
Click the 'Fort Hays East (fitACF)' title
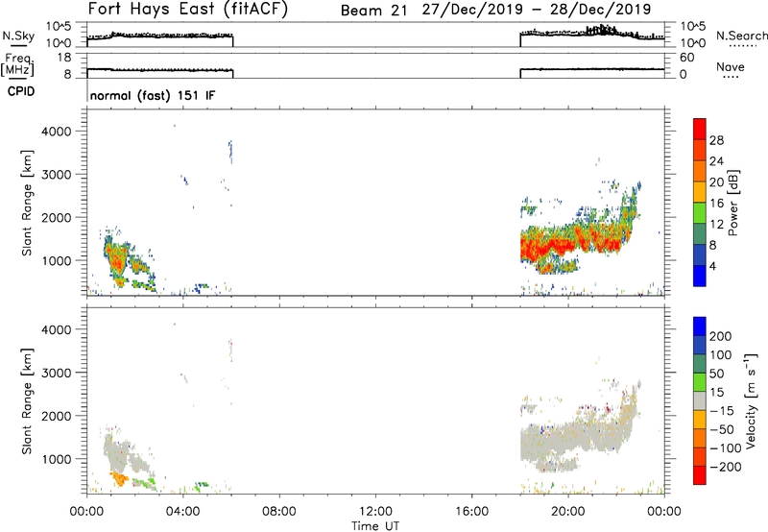(187, 9)
